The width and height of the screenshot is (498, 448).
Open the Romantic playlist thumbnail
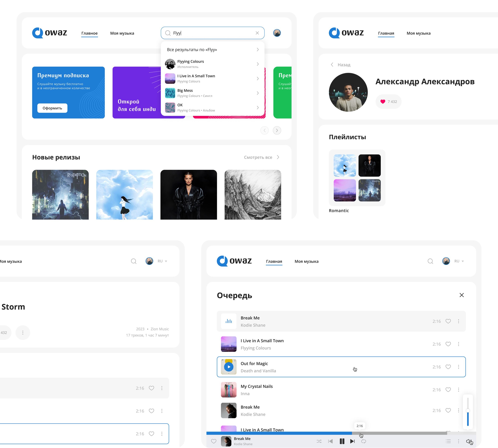[x=357, y=178]
